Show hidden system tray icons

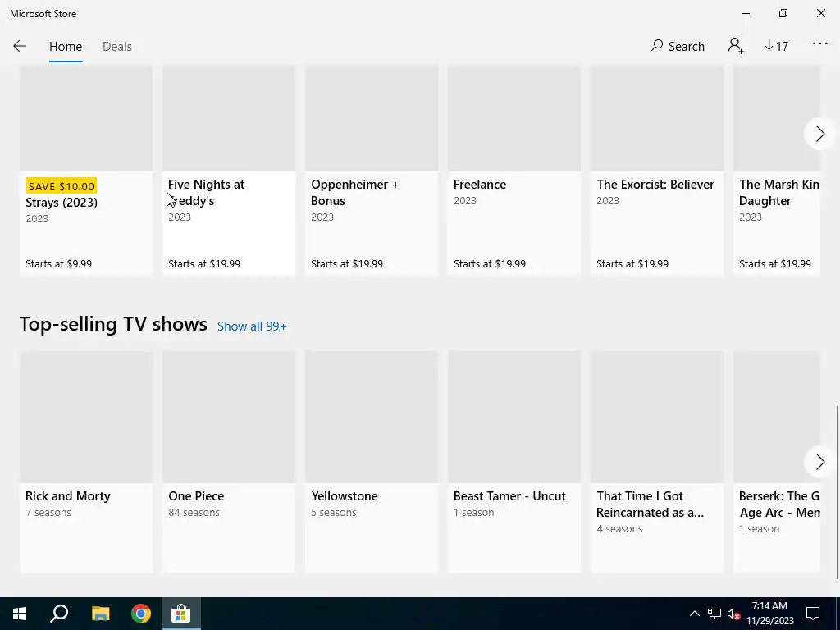tap(694, 614)
